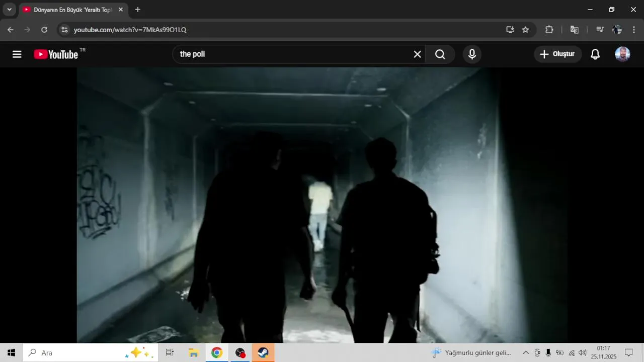View site information icon in address bar

(64, 30)
